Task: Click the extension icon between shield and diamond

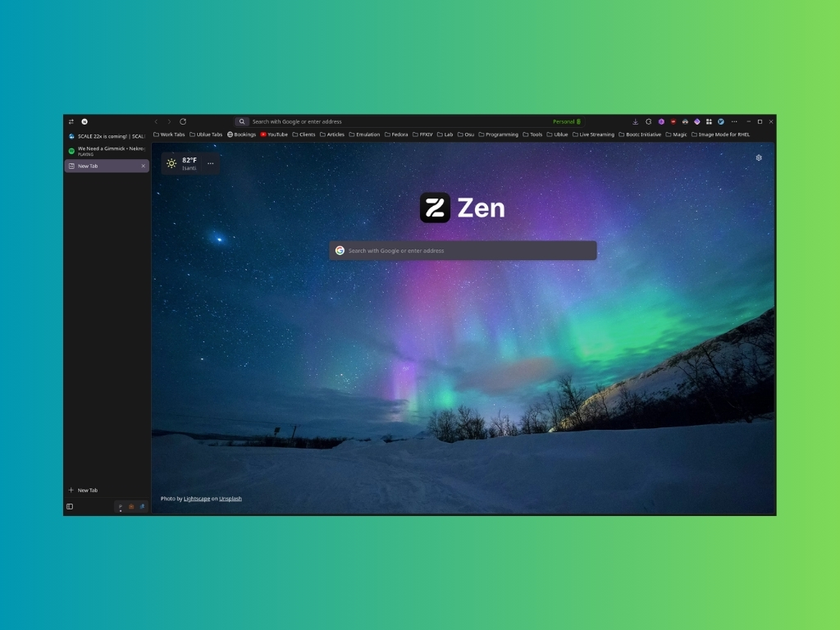Action: point(685,121)
